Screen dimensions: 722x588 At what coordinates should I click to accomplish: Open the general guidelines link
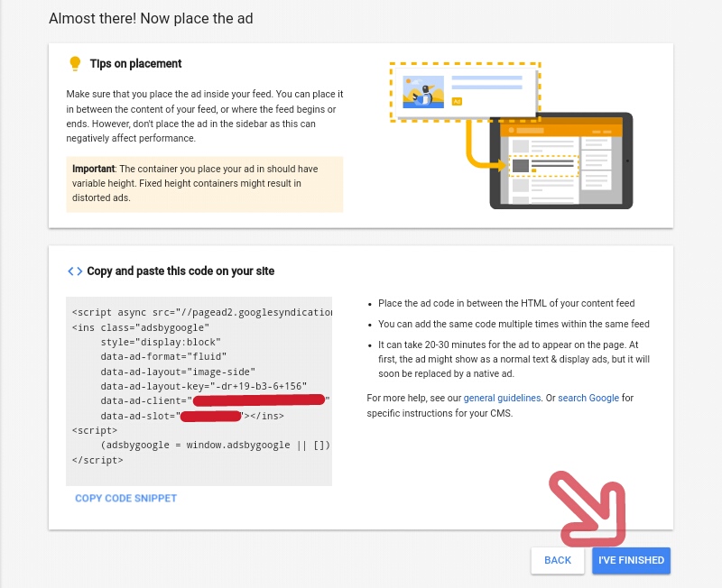click(502, 398)
